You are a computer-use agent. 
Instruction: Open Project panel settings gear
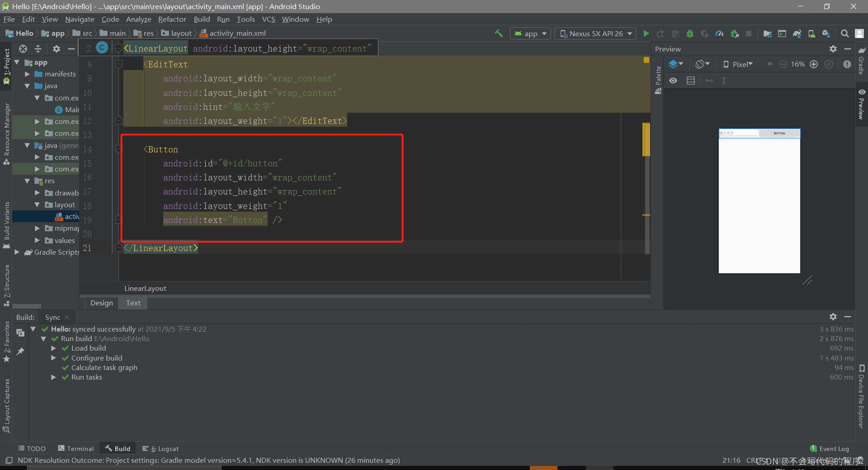(x=56, y=49)
